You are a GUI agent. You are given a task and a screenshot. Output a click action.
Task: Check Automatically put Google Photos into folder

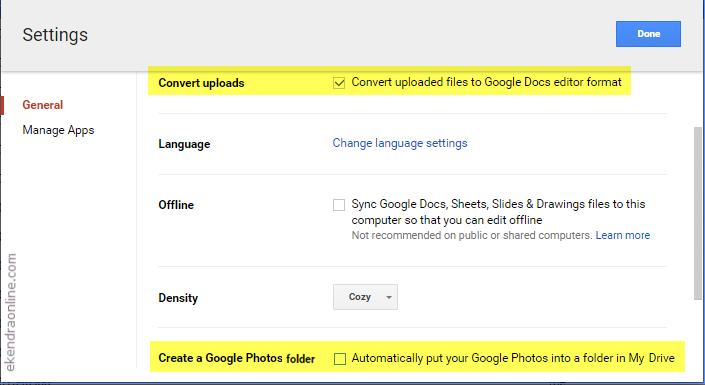pos(340,358)
